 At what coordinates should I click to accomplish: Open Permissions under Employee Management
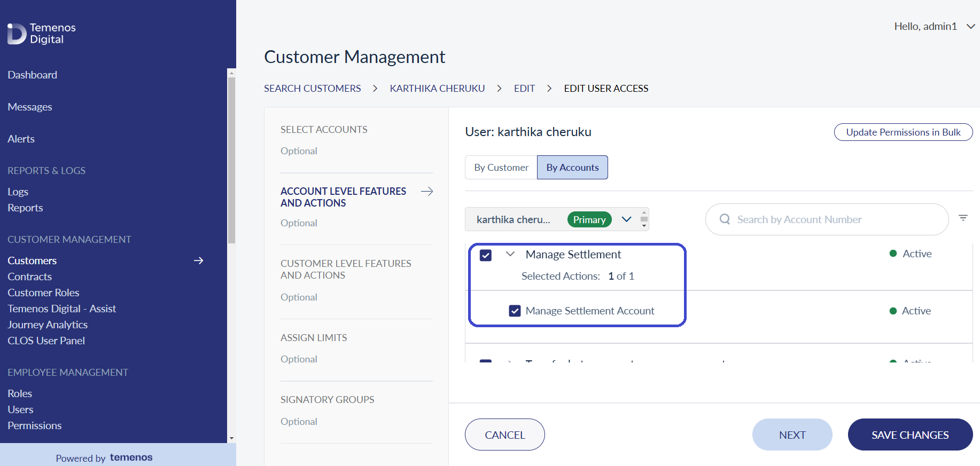[35, 425]
